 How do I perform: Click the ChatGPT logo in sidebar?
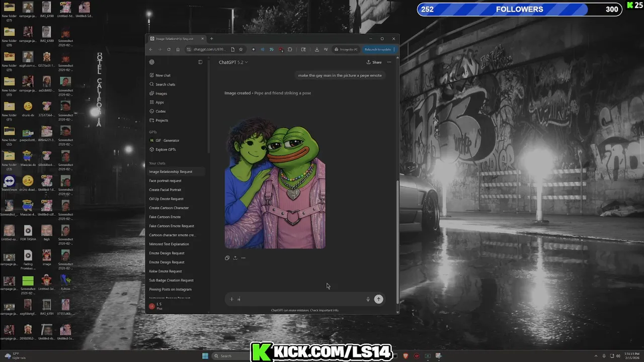pos(152,62)
